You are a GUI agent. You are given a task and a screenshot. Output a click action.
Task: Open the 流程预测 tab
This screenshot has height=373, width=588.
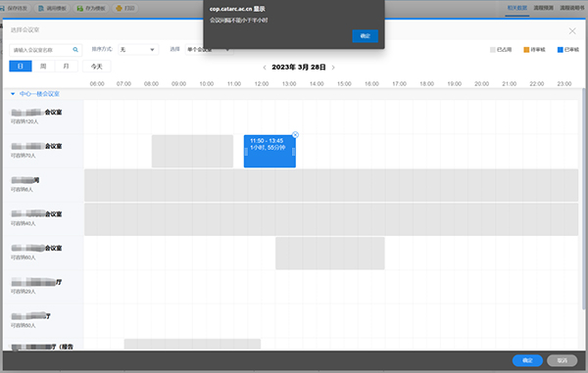tap(543, 8)
